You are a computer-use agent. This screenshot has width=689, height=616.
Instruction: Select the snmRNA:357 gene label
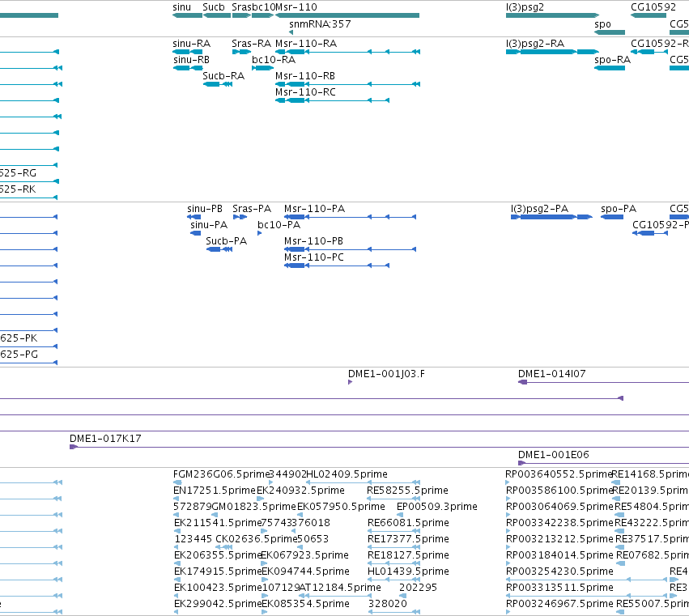point(320,24)
